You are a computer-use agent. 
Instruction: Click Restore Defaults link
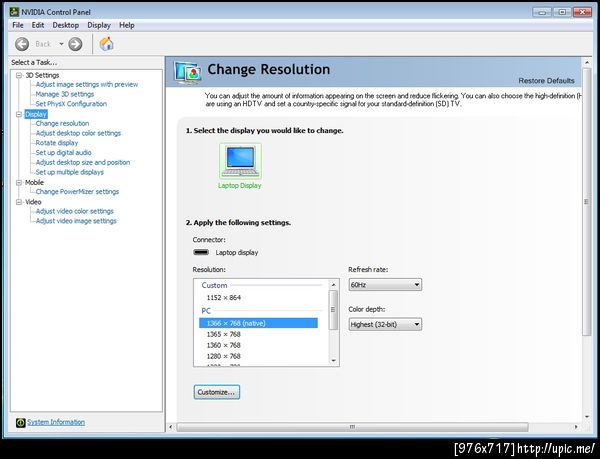pos(546,81)
